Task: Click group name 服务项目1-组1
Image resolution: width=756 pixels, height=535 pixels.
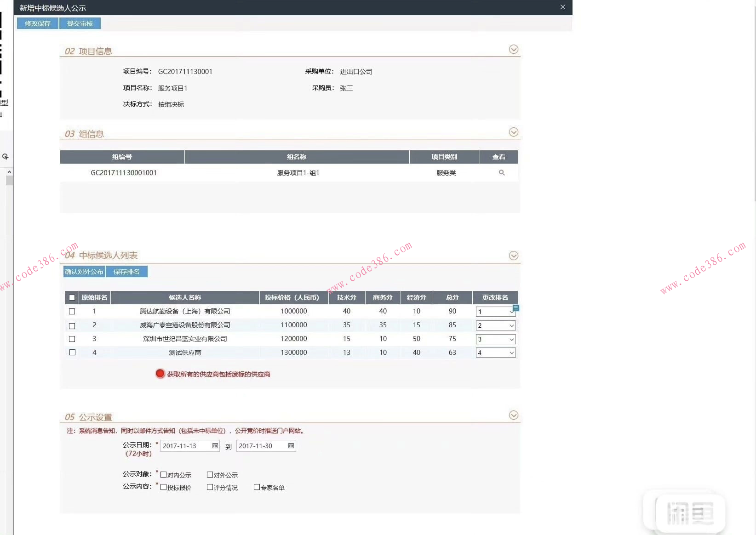Action: click(x=298, y=173)
